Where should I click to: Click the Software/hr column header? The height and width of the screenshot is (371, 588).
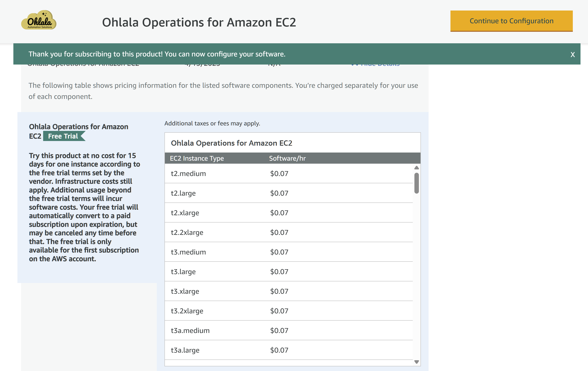pos(287,158)
